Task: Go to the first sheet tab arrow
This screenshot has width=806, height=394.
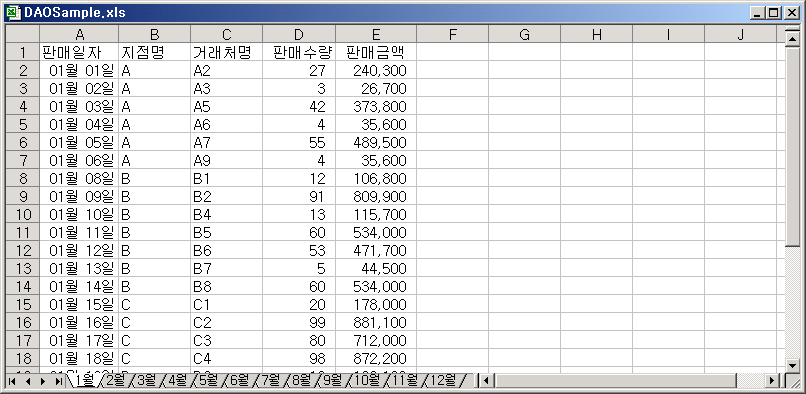Action: point(12,381)
